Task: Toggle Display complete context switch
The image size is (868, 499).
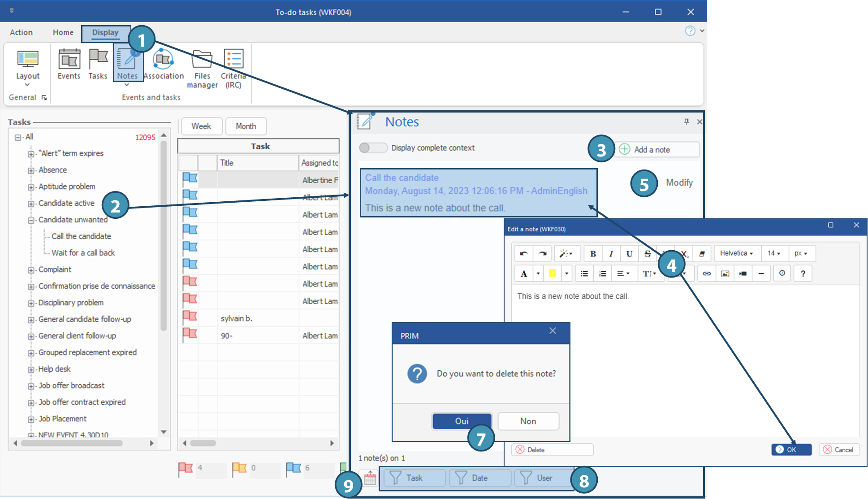Action: point(373,148)
